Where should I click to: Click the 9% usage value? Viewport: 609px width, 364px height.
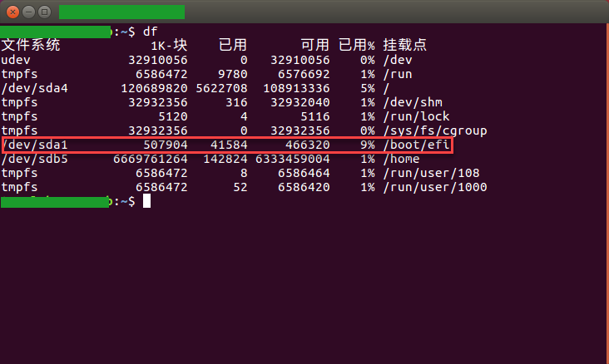tap(365, 145)
